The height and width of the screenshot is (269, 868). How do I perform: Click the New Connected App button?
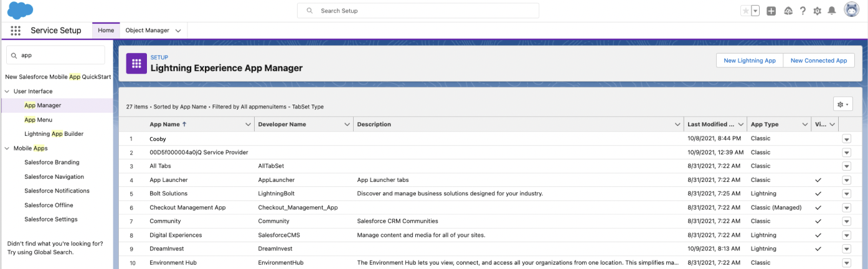tap(819, 60)
